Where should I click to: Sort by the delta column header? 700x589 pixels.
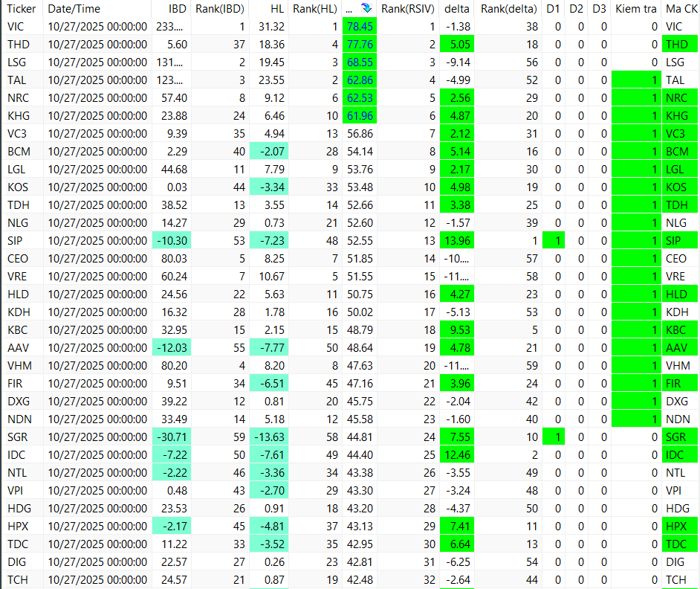[457, 8]
